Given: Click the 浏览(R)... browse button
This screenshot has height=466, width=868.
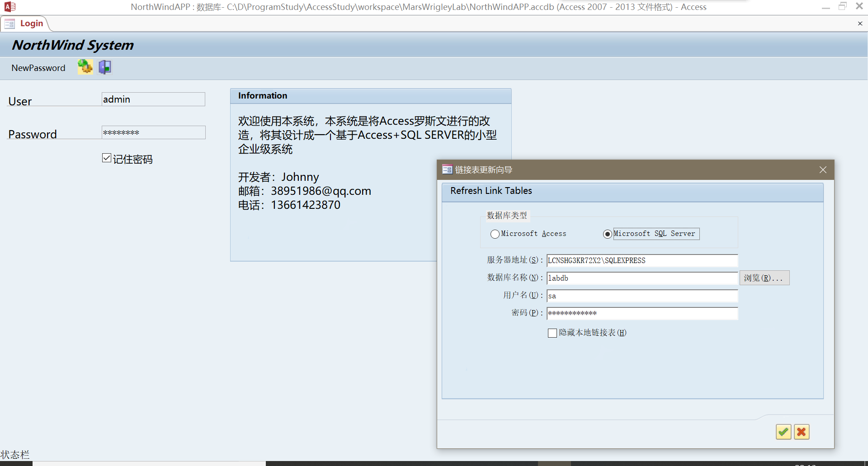Looking at the screenshot, I should click(x=764, y=278).
